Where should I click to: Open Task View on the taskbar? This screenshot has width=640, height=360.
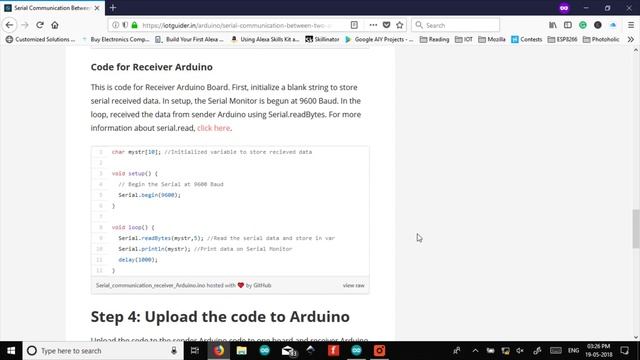point(195,351)
